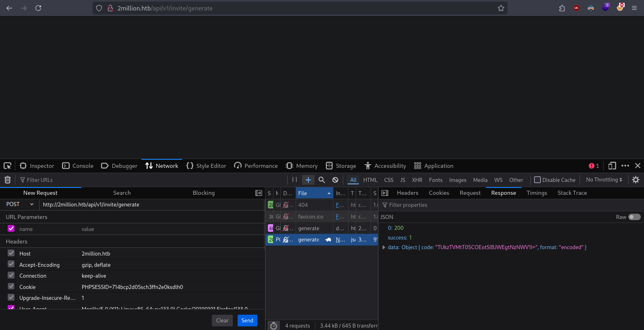Bookmark this page with the star icon
Screen dimensions: 644x330
pos(501,8)
